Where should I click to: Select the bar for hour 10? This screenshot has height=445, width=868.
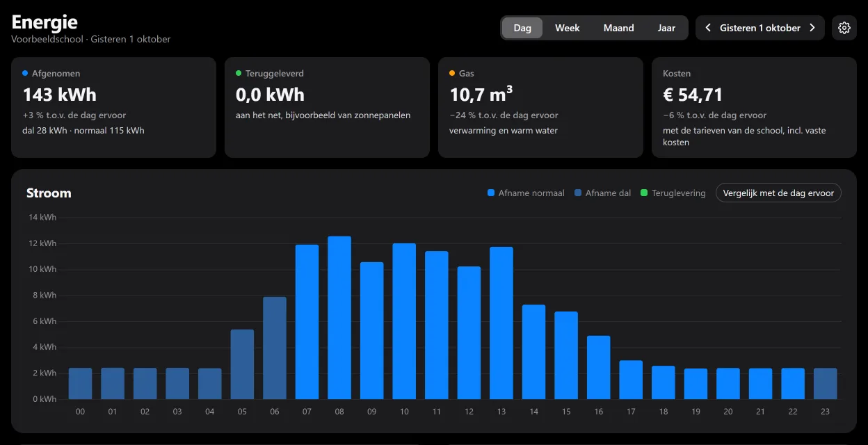[404, 321]
